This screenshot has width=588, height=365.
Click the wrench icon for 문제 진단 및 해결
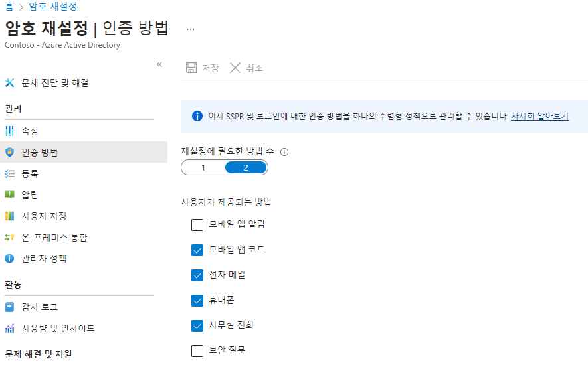[9, 82]
